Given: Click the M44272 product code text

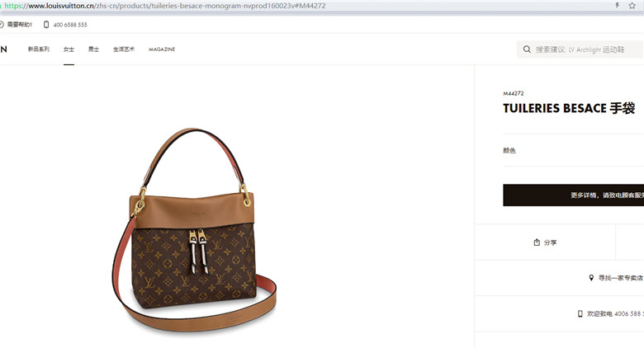Looking at the screenshot, I should [514, 93].
